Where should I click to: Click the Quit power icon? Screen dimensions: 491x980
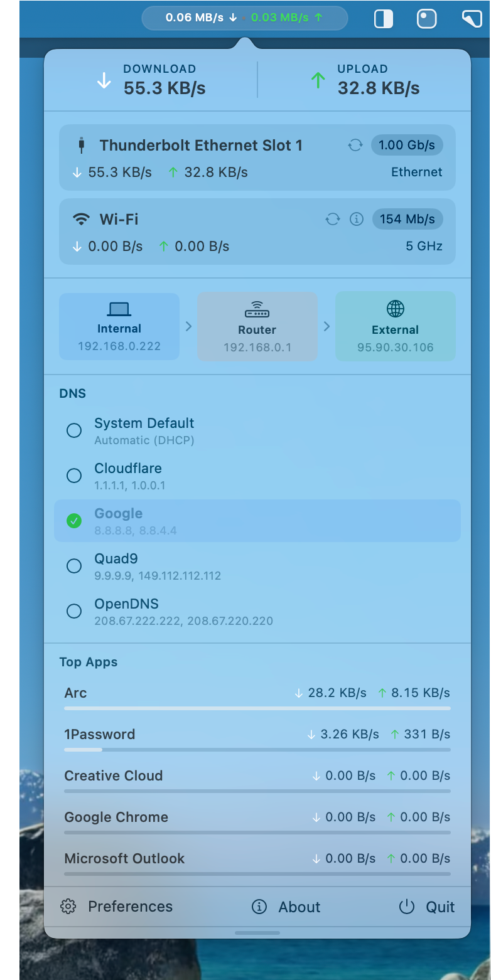407,907
